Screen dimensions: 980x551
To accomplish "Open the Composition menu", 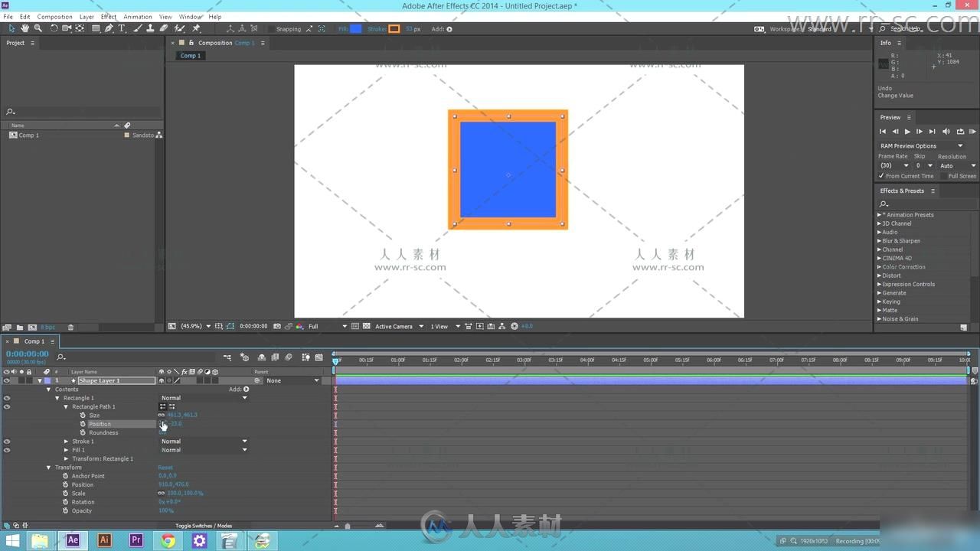I will [54, 16].
